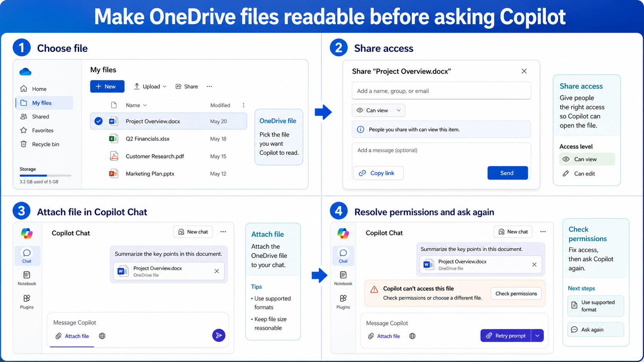The height and width of the screenshot is (362, 644).
Task: Open the ellipsis menu in step 3 Copilot header
Action: coord(223,232)
